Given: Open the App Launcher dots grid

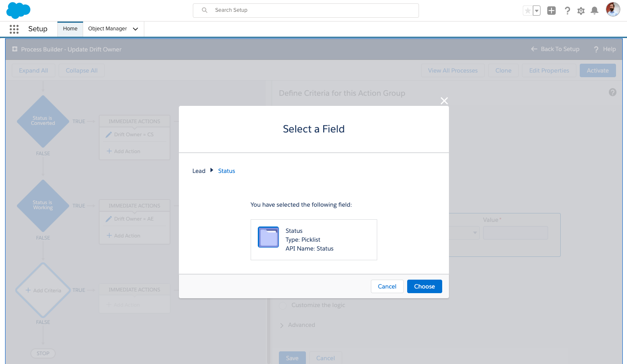Looking at the screenshot, I should pos(14,29).
